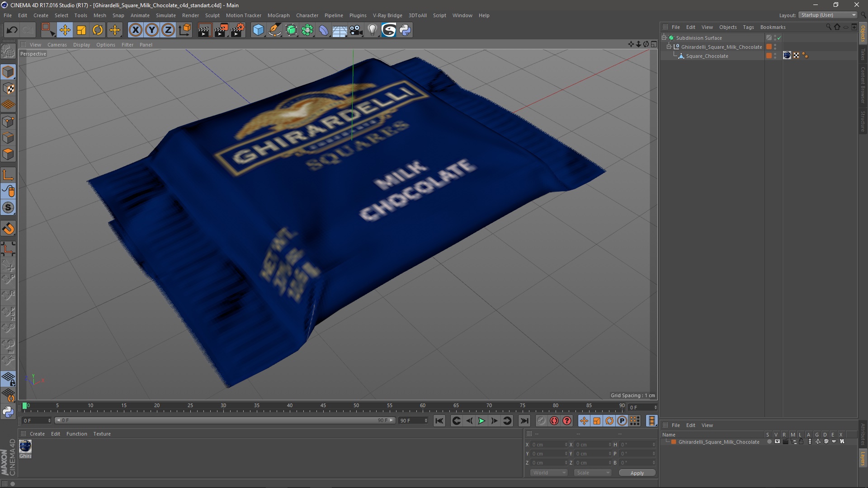Select Polygons mode in left toolbar
868x488 pixels.
pyautogui.click(x=8, y=154)
